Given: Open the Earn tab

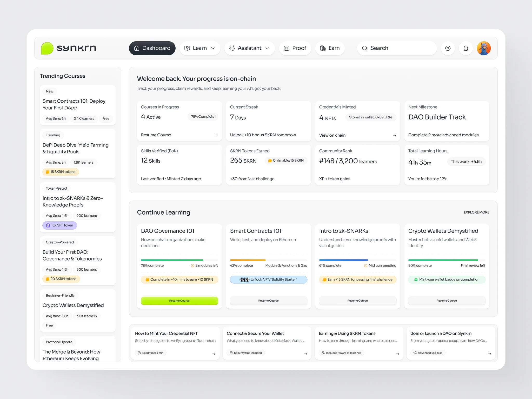Looking at the screenshot, I should (330, 48).
